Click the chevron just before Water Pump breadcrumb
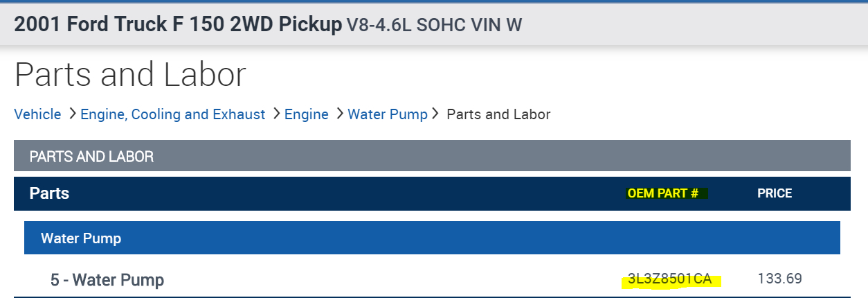Viewport: 868px width, 298px height. [x=339, y=114]
